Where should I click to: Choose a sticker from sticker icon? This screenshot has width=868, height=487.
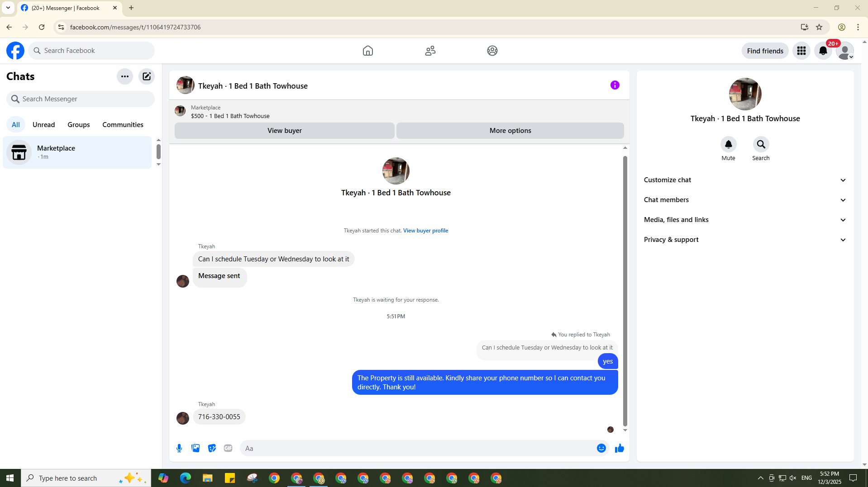click(x=212, y=448)
